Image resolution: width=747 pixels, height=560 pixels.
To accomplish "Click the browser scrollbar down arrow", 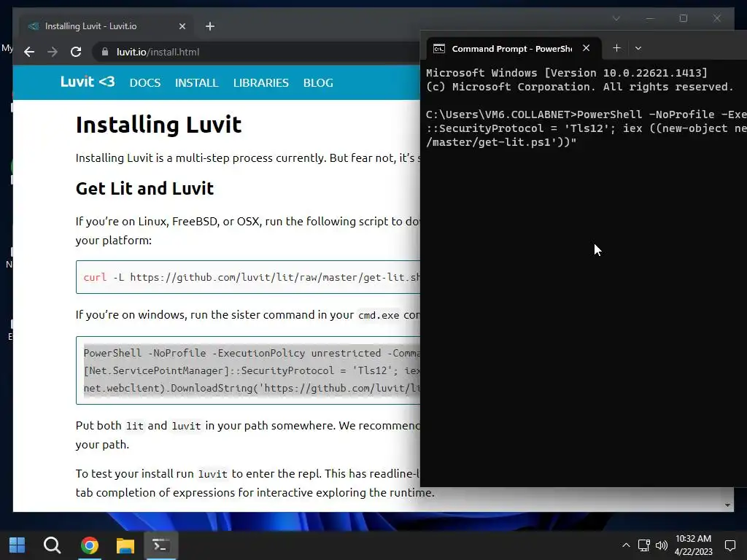I will 727,505.
